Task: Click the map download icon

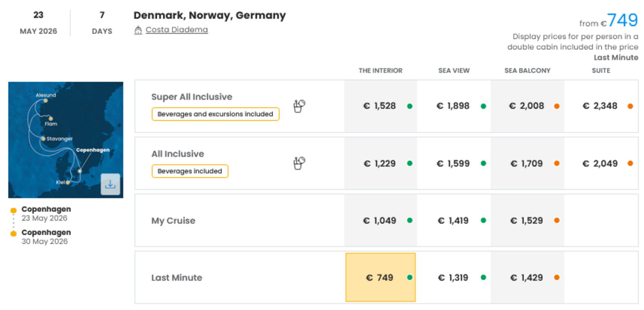Action: (x=110, y=184)
